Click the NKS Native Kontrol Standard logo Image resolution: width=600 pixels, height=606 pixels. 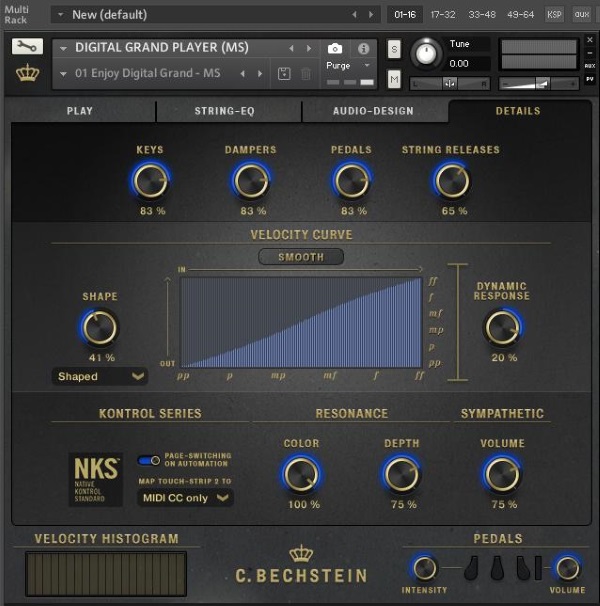[95, 479]
